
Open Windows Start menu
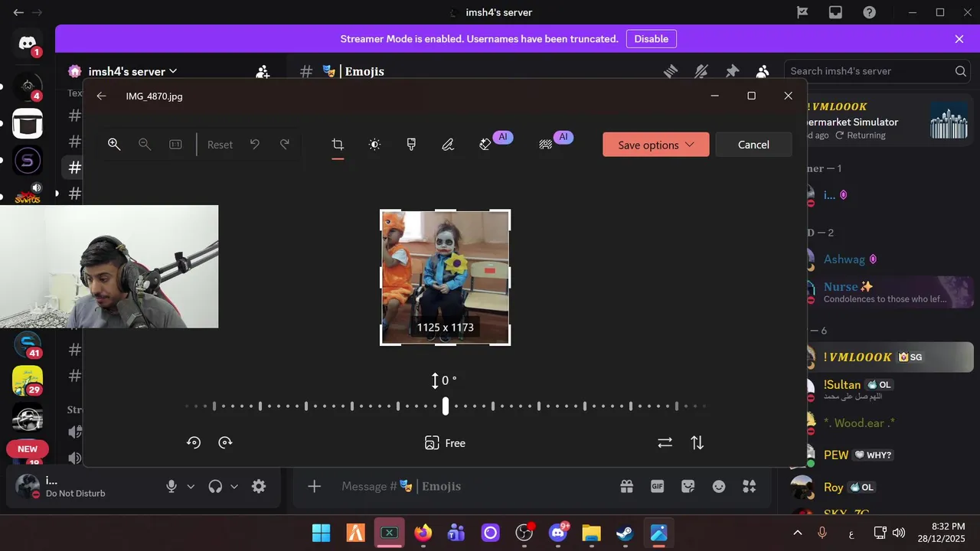point(322,532)
